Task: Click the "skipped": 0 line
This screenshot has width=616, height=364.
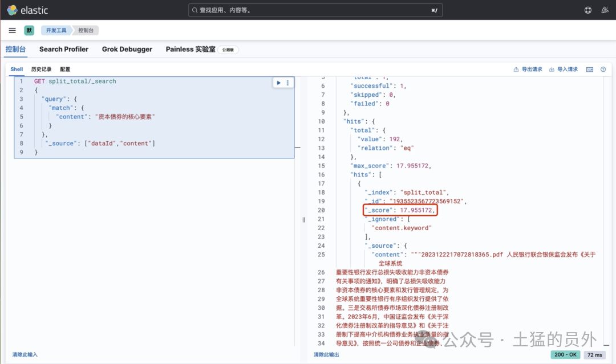Action: pos(373,95)
